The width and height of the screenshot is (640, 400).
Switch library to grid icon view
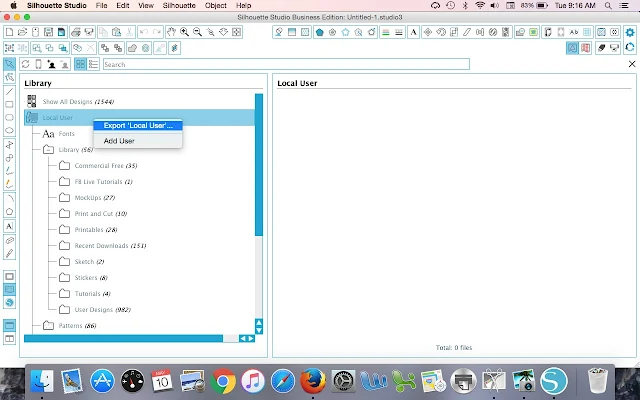[80, 64]
